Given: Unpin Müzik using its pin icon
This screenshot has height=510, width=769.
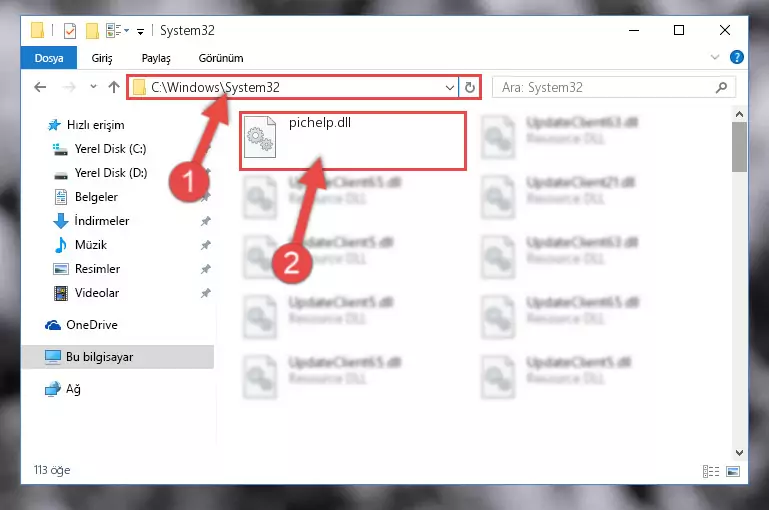Looking at the screenshot, I should pos(205,245).
